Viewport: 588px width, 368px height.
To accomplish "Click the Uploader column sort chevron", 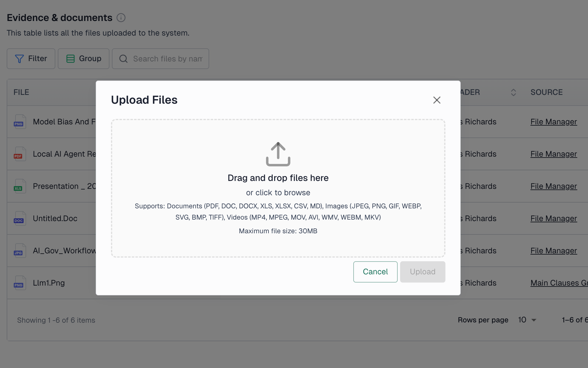I will pyautogui.click(x=513, y=92).
